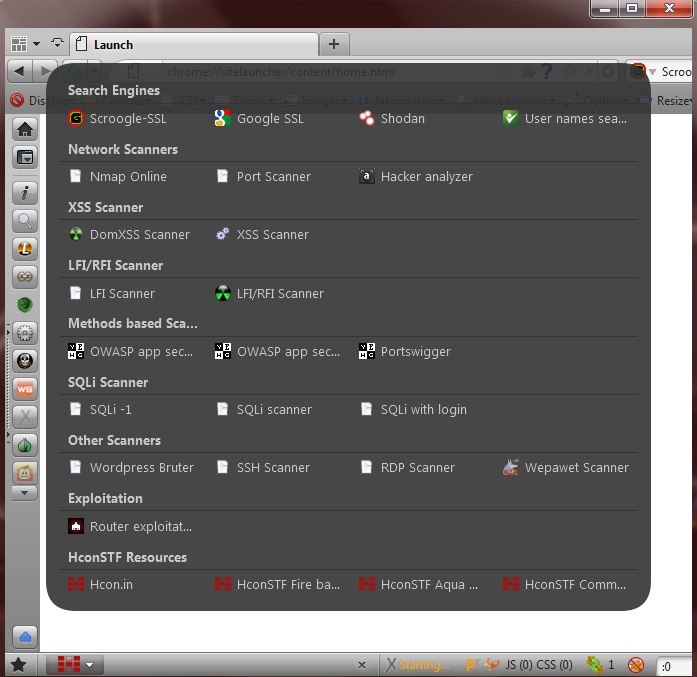This screenshot has height=677, width=697.
Task: Click the blue home icon at sidebar bottom
Action: coord(25,637)
